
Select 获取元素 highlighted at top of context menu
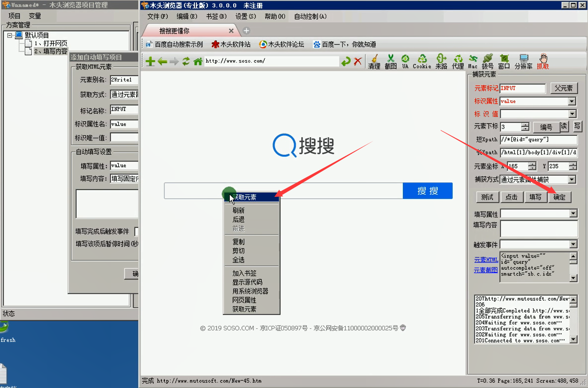pos(252,197)
